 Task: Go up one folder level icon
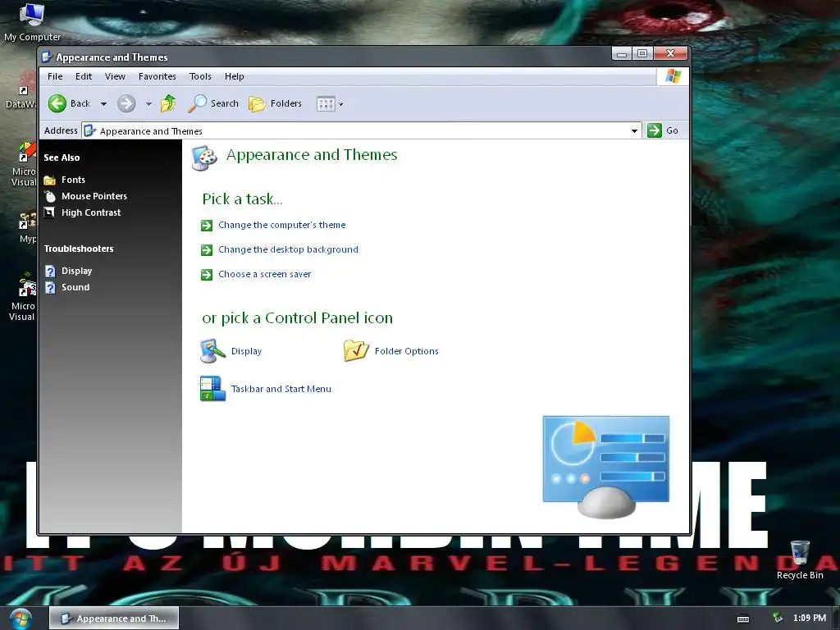(x=168, y=103)
